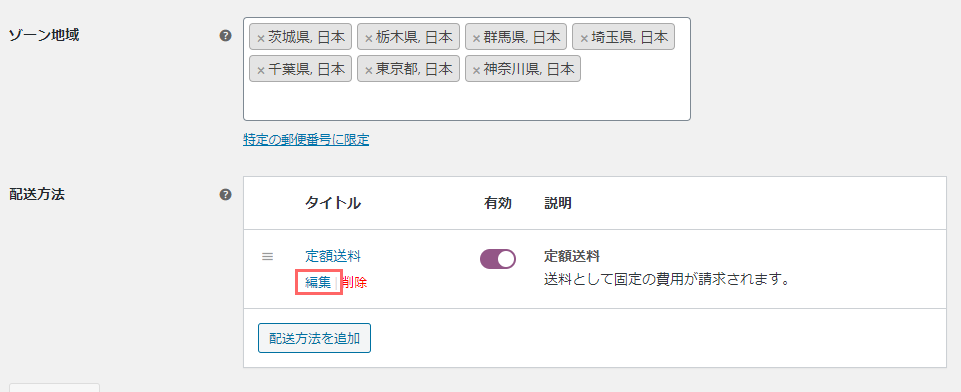Remove 千葉県, 日本 tag with its x icon
The image size is (961, 392).
[260, 70]
